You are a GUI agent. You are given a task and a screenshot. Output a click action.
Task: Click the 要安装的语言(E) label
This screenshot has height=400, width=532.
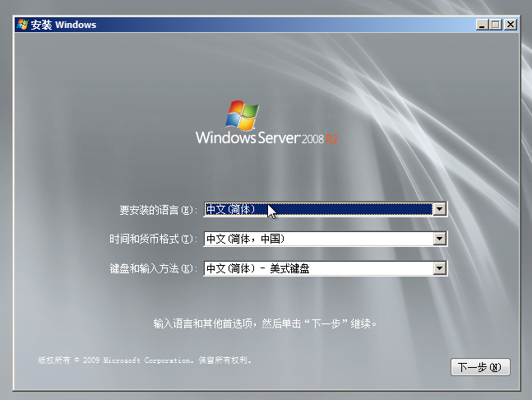pyautogui.click(x=158, y=210)
